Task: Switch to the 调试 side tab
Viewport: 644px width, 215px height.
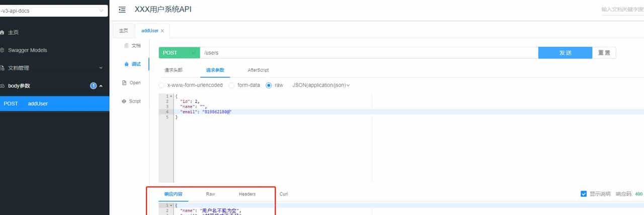Action: coord(132,64)
